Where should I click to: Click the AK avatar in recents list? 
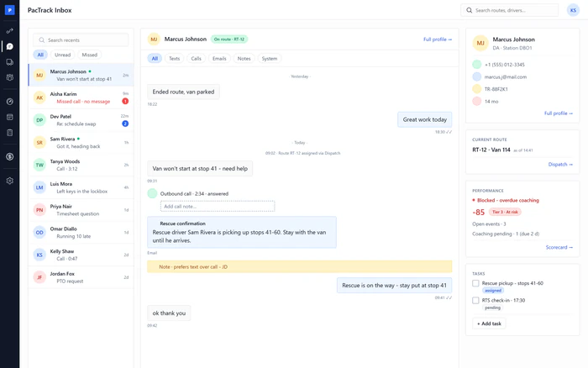(39, 97)
